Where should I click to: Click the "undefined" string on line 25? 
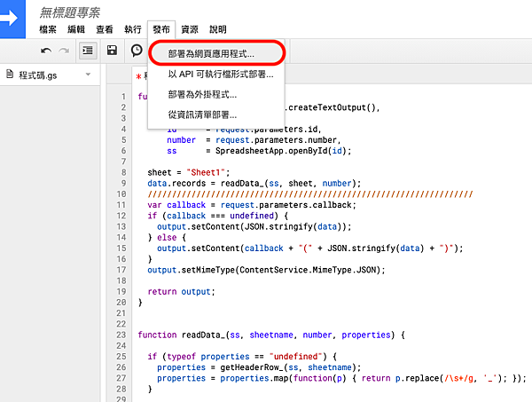[295, 357]
